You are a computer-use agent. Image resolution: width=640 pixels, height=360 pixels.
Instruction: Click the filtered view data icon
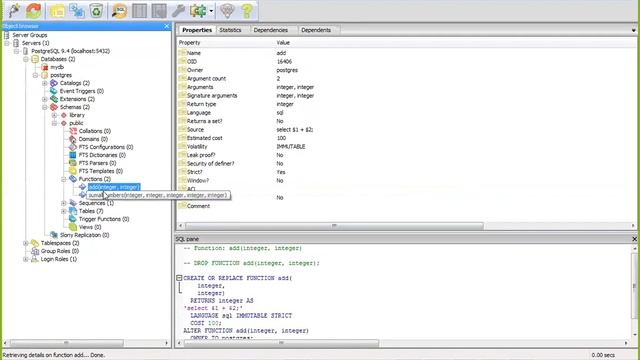pos(159,11)
